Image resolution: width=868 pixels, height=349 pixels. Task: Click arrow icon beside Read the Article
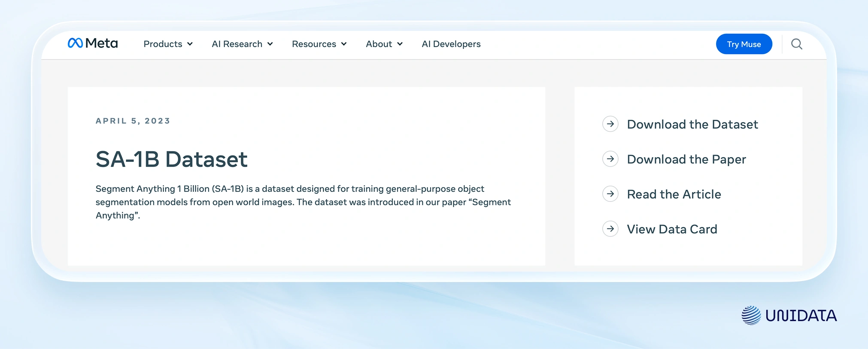point(610,194)
